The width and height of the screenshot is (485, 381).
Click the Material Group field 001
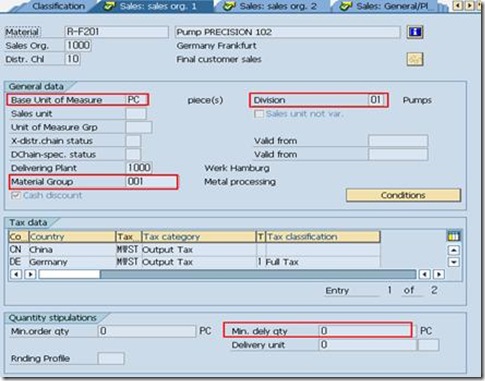tap(151, 182)
